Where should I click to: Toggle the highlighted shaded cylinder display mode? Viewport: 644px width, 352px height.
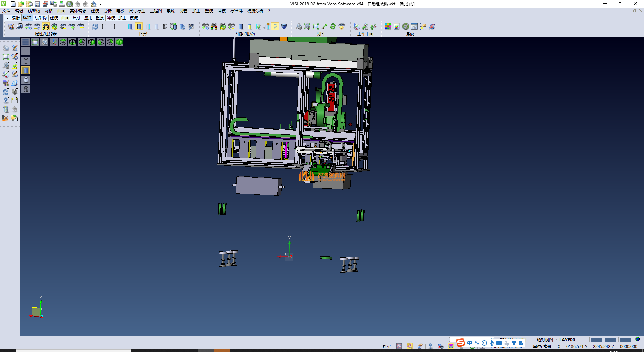click(139, 27)
